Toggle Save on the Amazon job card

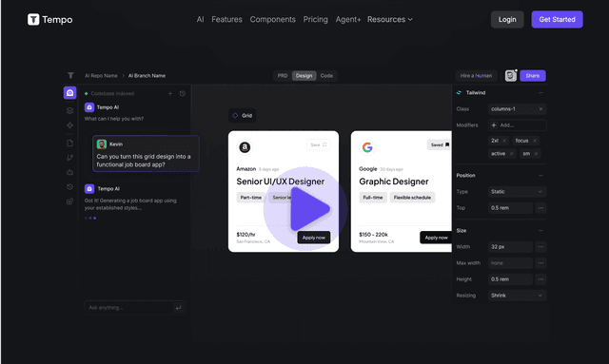click(319, 144)
